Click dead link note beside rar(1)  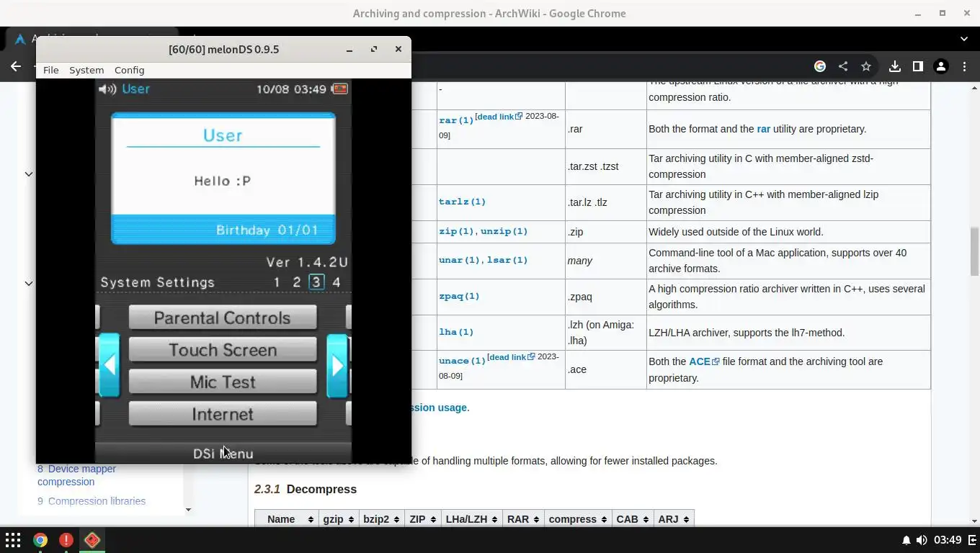pyautogui.click(x=499, y=116)
